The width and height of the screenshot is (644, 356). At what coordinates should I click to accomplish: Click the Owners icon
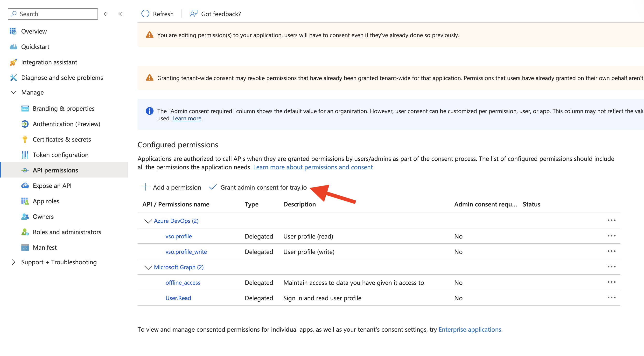click(25, 216)
